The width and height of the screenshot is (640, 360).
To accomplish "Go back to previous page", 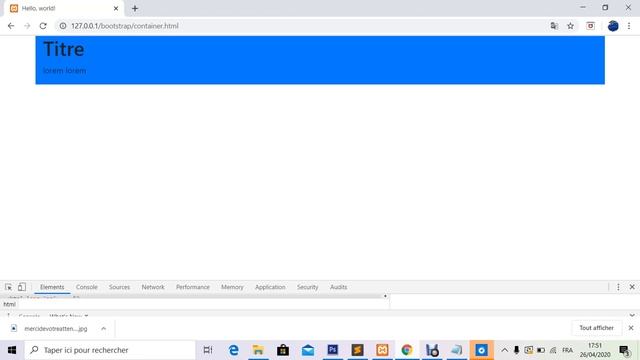I will pyautogui.click(x=11, y=26).
